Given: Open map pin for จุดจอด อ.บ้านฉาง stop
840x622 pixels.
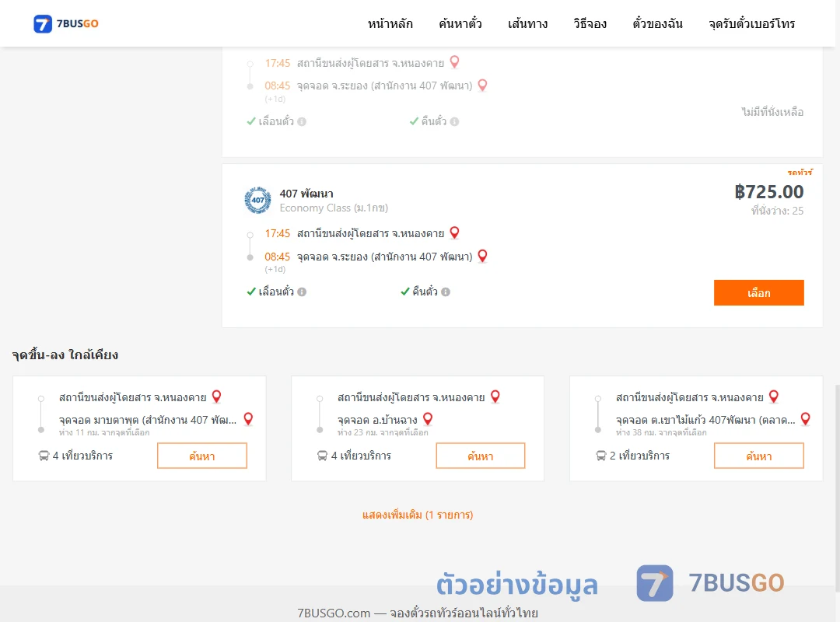Looking at the screenshot, I should (428, 419).
